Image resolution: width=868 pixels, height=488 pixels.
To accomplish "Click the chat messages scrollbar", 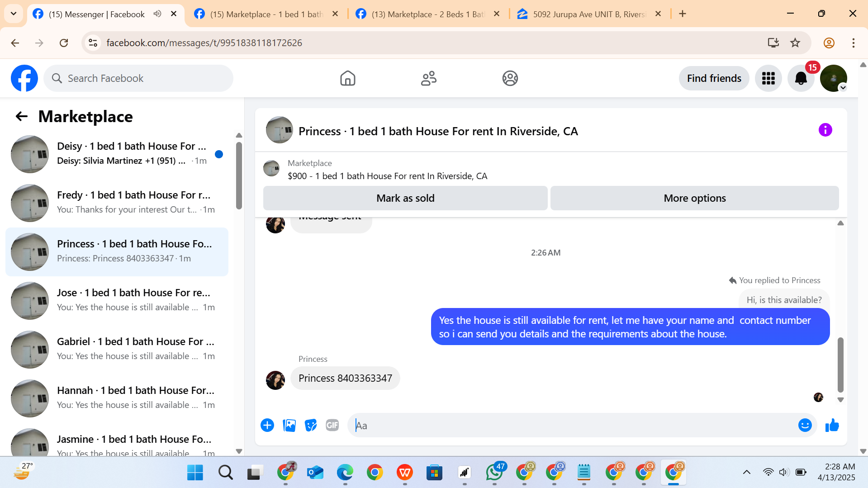I will coord(840,365).
